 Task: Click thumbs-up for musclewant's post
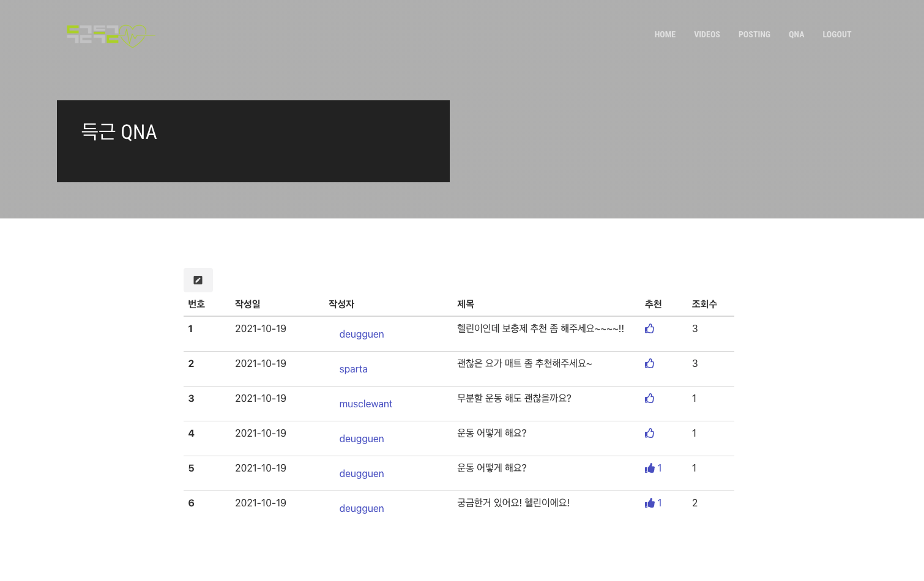point(649,398)
